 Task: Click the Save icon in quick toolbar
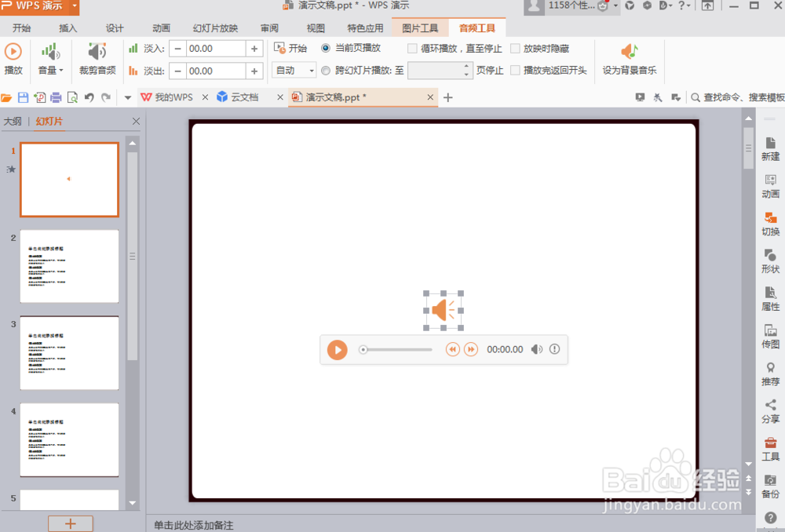tap(23, 97)
